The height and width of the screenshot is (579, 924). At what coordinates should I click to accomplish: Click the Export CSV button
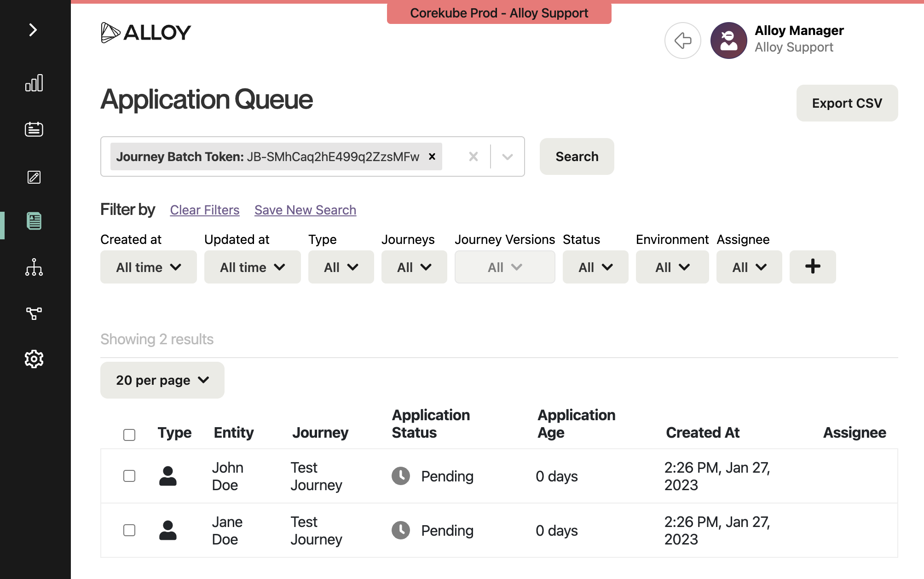tap(847, 103)
